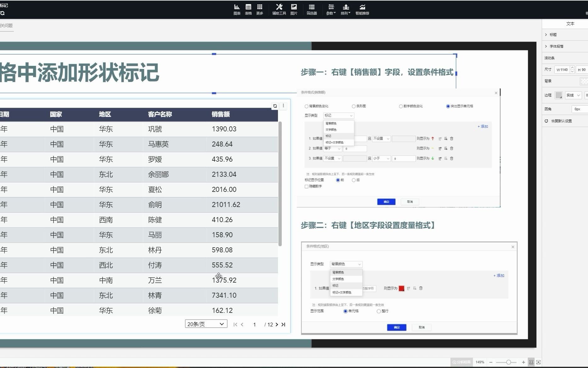Increase width with the up stepper
The image size is (588, 368).
[572, 68]
